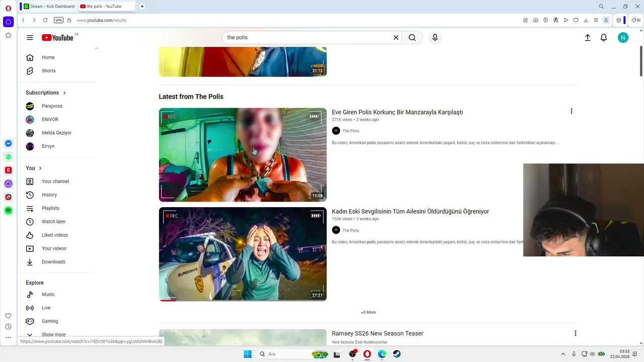Launch Steam from the taskbar

[397, 354]
